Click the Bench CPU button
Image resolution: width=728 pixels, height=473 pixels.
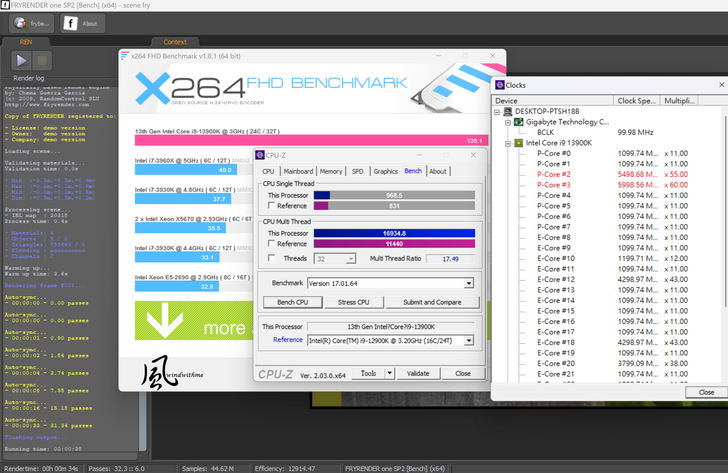pyautogui.click(x=292, y=302)
